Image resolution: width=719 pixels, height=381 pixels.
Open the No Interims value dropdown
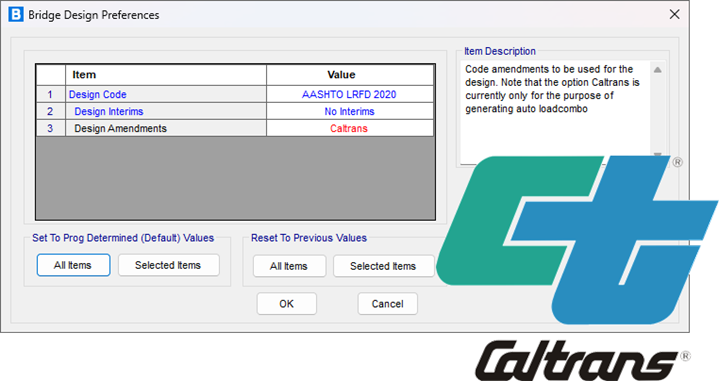coord(349,111)
